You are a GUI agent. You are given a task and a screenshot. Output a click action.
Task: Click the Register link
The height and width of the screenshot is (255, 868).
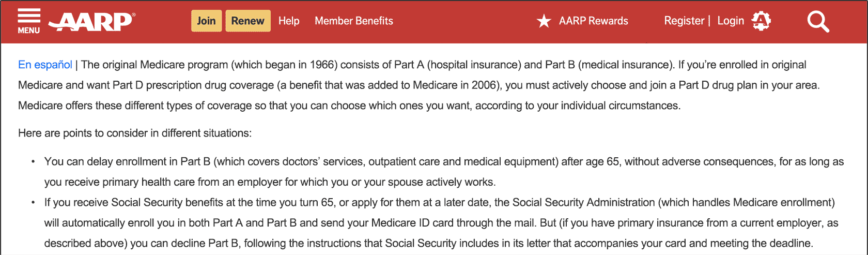pyautogui.click(x=684, y=21)
